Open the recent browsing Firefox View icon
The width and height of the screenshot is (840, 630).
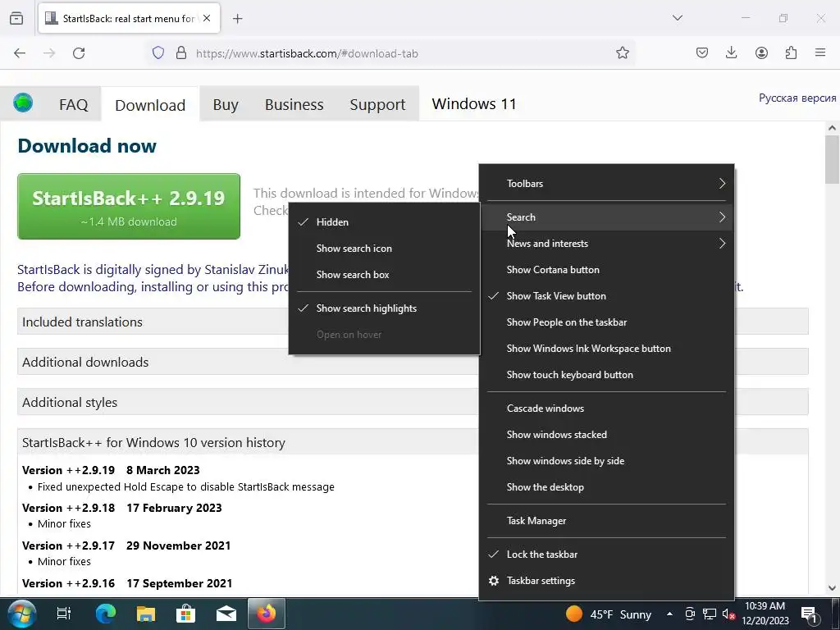pyautogui.click(x=16, y=18)
